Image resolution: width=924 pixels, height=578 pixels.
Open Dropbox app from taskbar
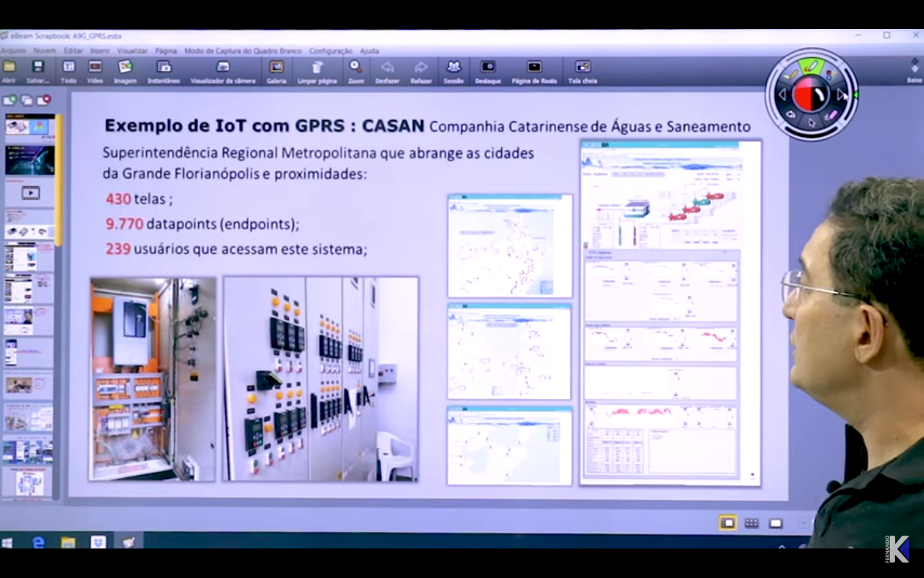[x=98, y=542]
